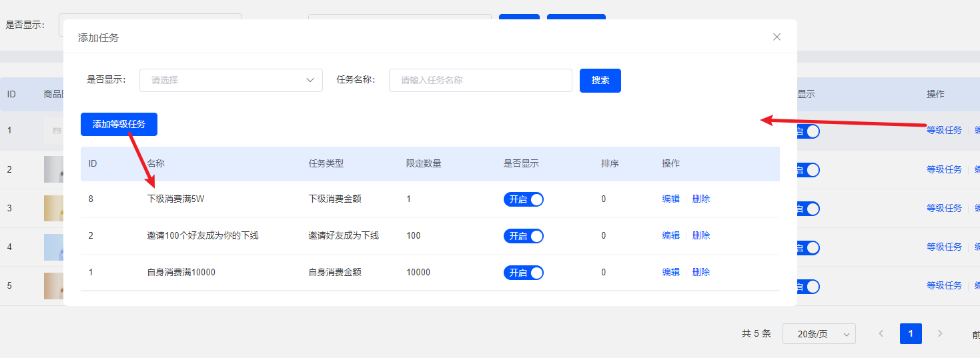Viewport: 980px width, 358px height.
Task: Click chevron arrow of 是否显示 select box
Action: coord(310,80)
